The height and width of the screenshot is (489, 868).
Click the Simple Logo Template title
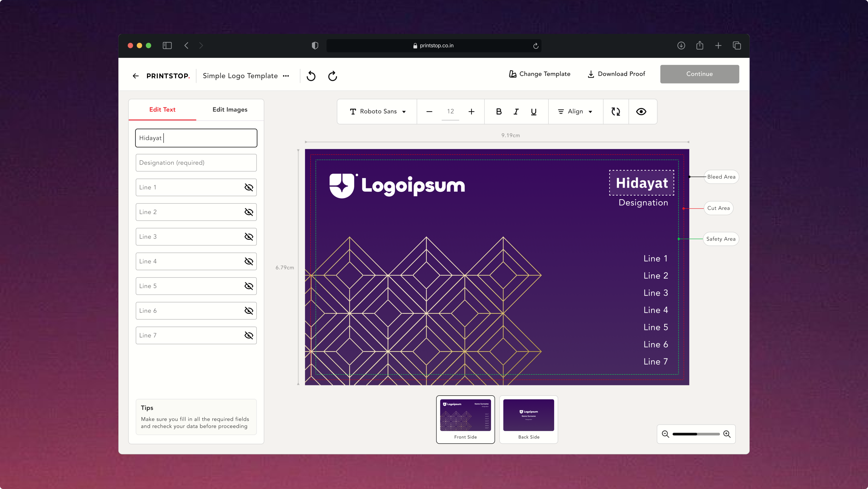pos(240,76)
